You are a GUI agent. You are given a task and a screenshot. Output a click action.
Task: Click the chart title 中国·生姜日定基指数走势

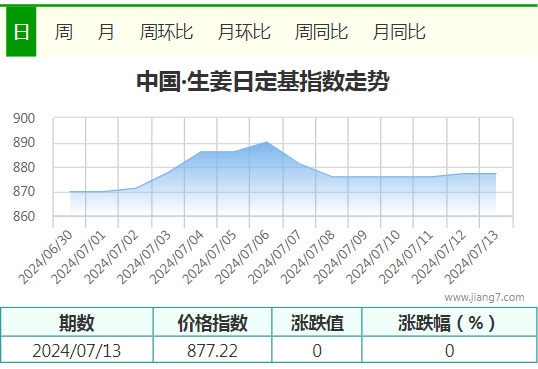263,82
